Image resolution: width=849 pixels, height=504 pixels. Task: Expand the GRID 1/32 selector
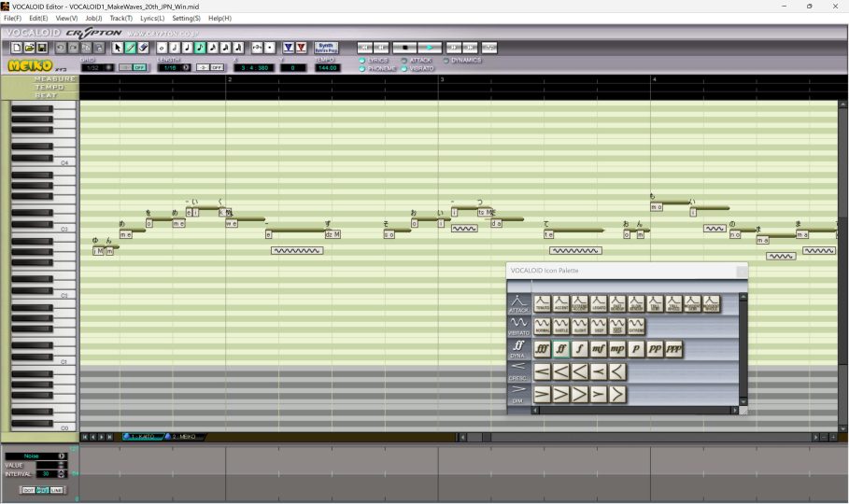(x=108, y=67)
